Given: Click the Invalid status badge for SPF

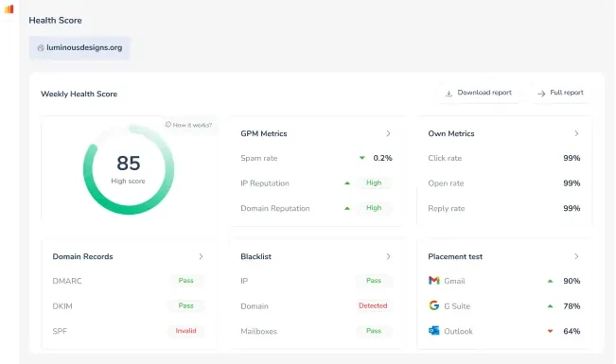Looking at the screenshot, I should pyautogui.click(x=185, y=331).
